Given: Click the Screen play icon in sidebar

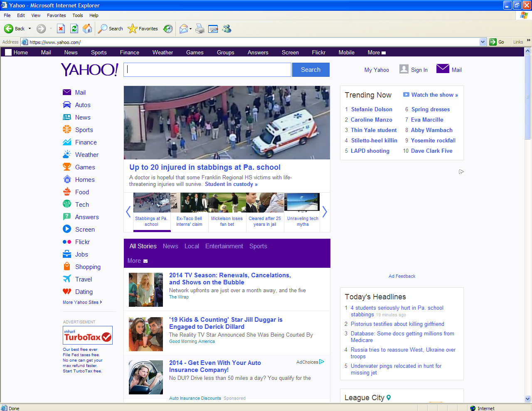Looking at the screenshot, I should click(x=67, y=229).
